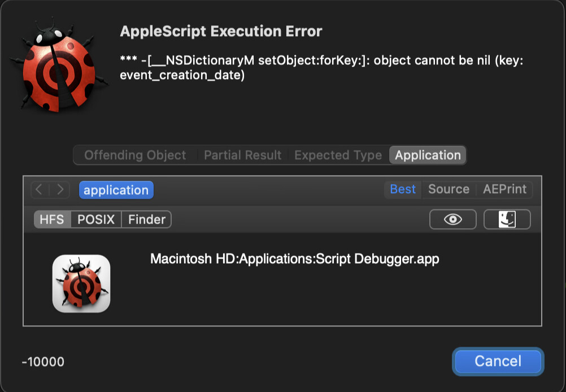
Task: Click the blue application breadcrumb pill
Action: pos(116,190)
